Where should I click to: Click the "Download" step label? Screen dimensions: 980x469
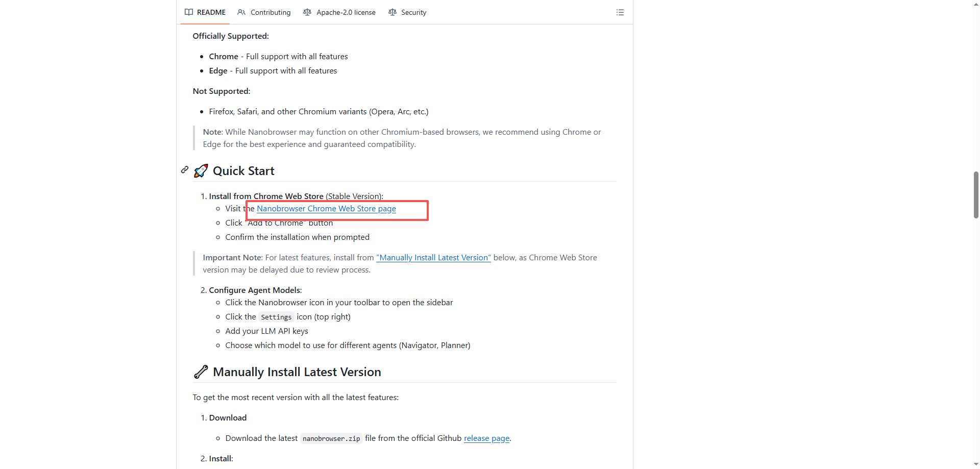point(228,418)
